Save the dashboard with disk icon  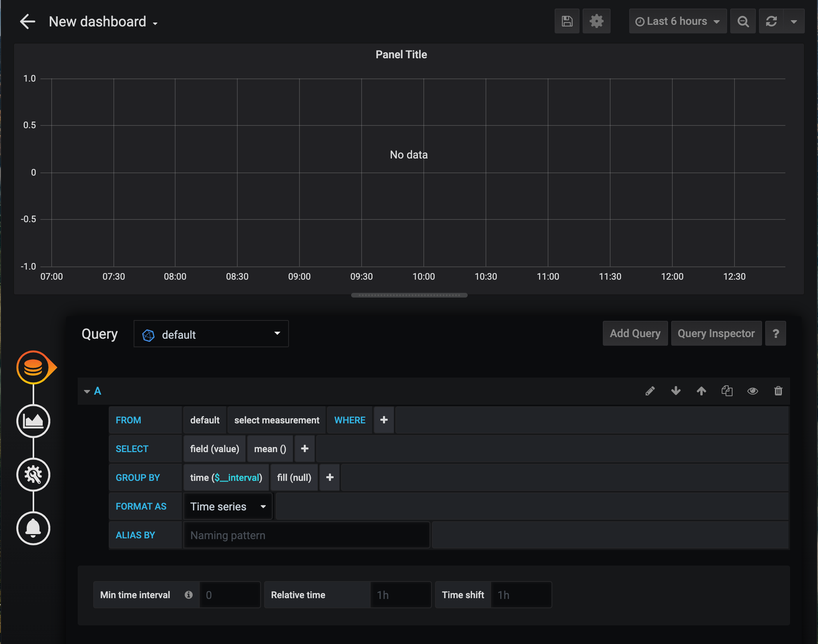(x=567, y=21)
